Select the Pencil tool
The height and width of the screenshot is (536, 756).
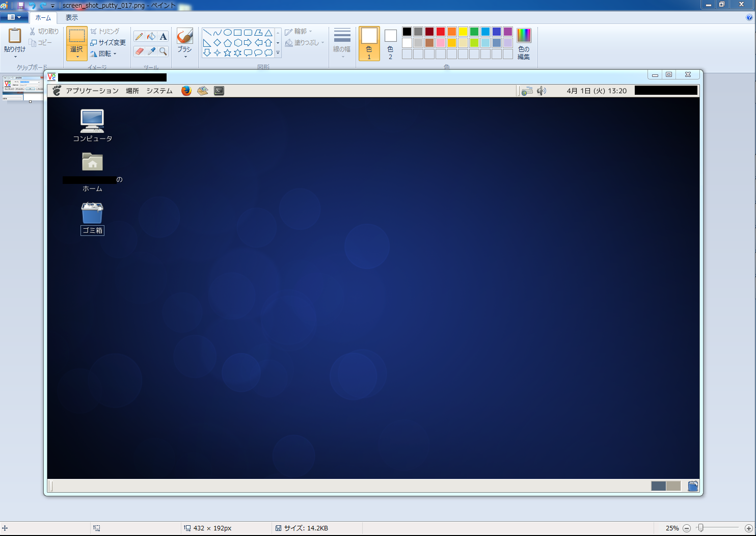coord(139,37)
